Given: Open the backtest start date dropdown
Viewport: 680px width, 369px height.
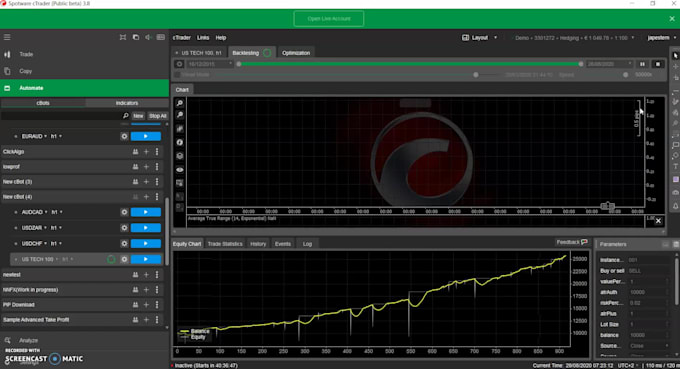Looking at the screenshot, I should [x=210, y=64].
